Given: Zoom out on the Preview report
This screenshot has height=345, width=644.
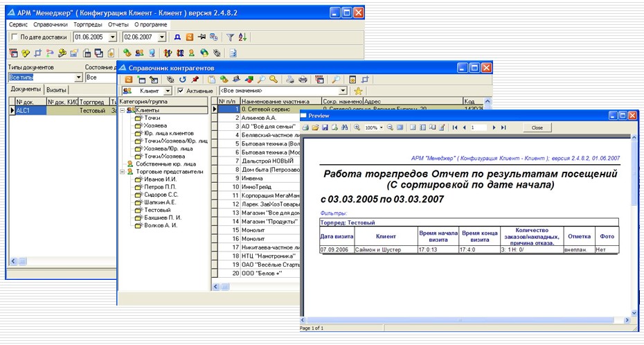Looking at the screenshot, I should 390,127.
